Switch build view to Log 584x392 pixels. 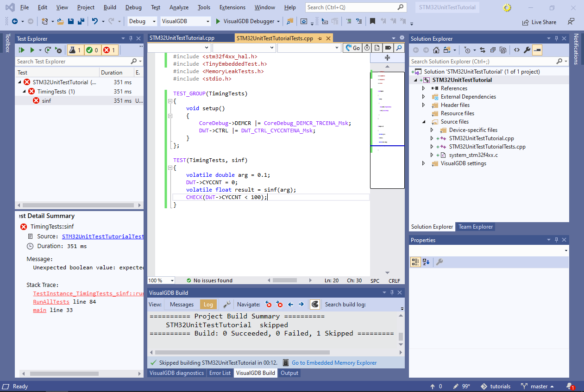[x=208, y=304]
